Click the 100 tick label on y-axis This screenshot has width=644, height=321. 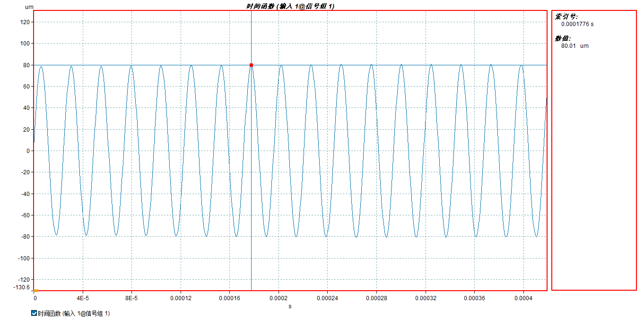click(26, 44)
